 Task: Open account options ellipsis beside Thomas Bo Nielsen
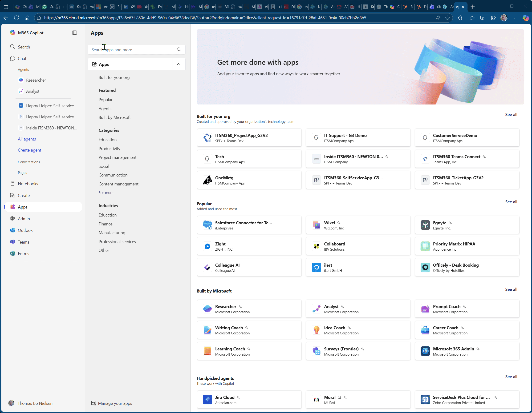point(73,403)
